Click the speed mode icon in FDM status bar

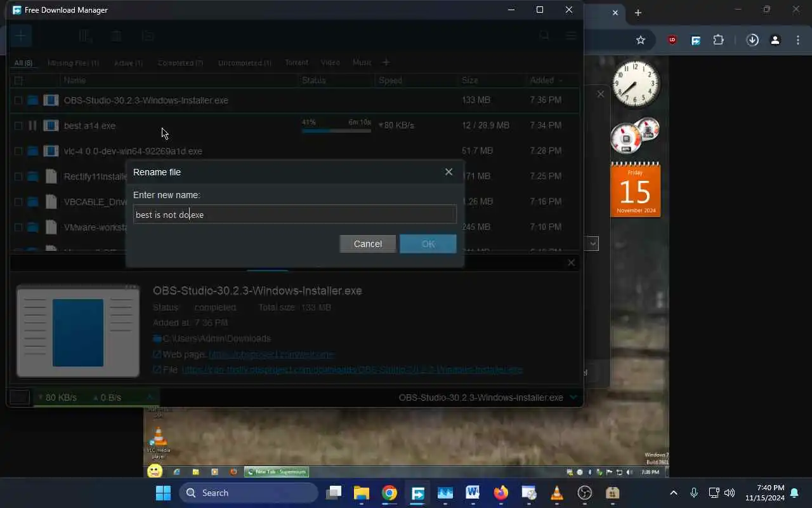tap(20, 398)
